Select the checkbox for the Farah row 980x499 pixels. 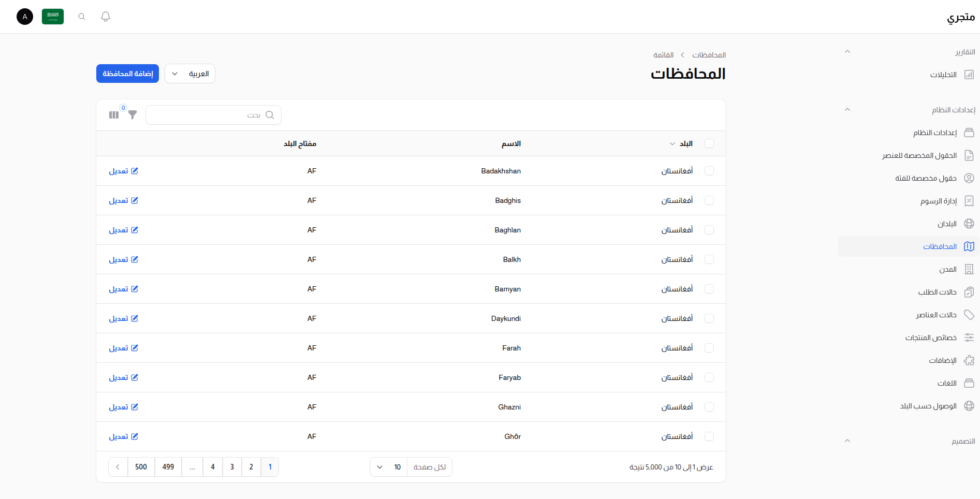point(709,348)
